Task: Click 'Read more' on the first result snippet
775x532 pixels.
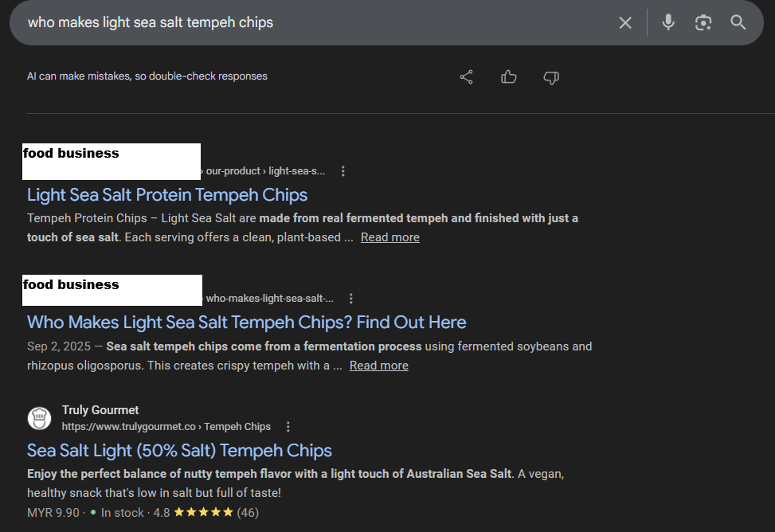Action: (x=389, y=237)
